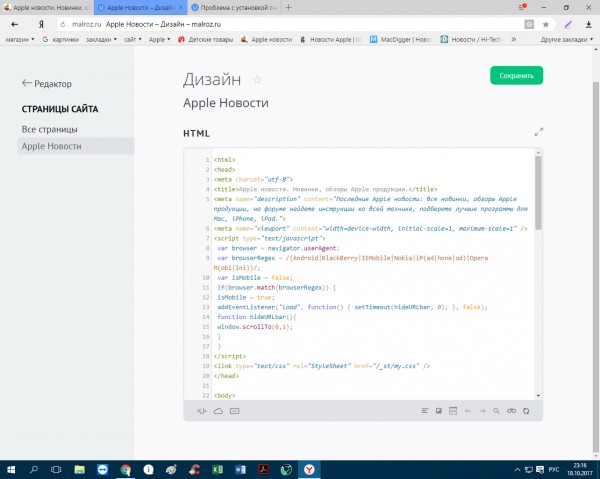Open 'MacDigger' bookmark
Screen dimensions: 600x479
[401, 39]
